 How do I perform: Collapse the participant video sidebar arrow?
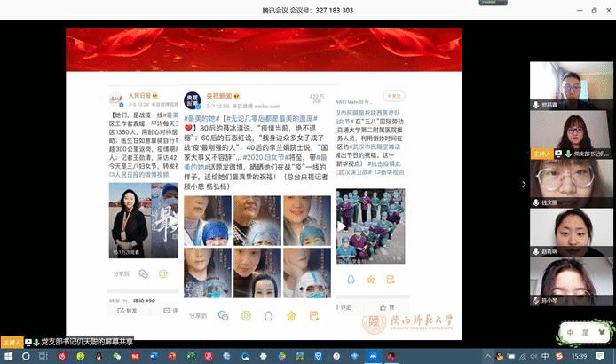click(524, 184)
